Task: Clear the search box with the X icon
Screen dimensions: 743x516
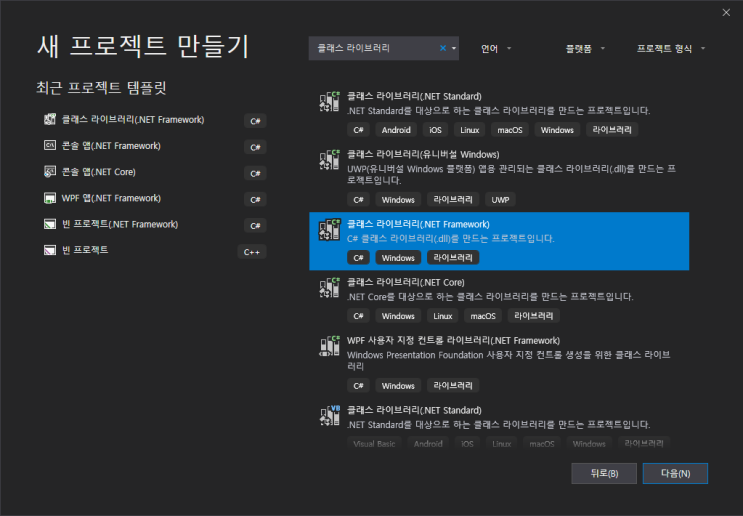Action: (x=443, y=48)
